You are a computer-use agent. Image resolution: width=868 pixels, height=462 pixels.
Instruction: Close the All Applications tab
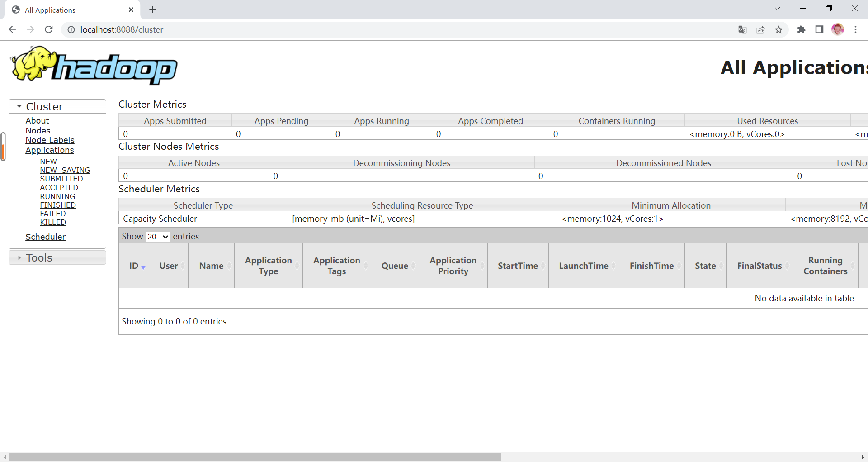click(131, 10)
